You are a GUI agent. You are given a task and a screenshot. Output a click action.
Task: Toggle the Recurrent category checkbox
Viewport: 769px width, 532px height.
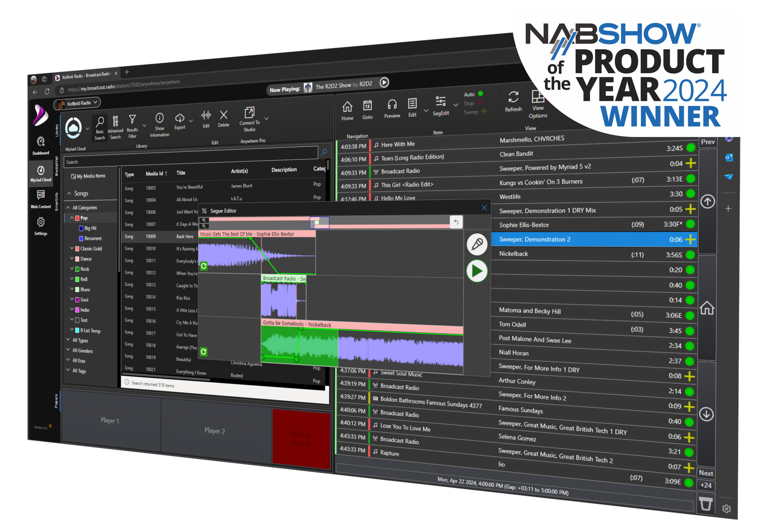click(x=81, y=238)
